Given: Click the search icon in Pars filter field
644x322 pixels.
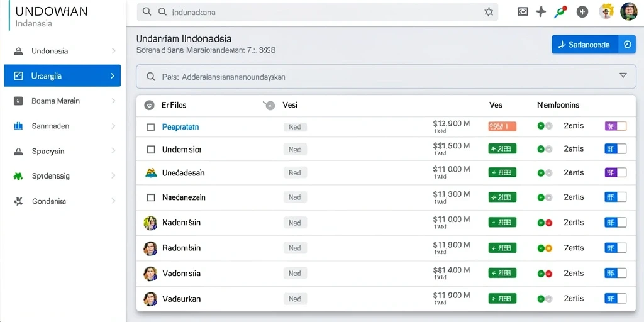Looking at the screenshot, I should pos(151,76).
